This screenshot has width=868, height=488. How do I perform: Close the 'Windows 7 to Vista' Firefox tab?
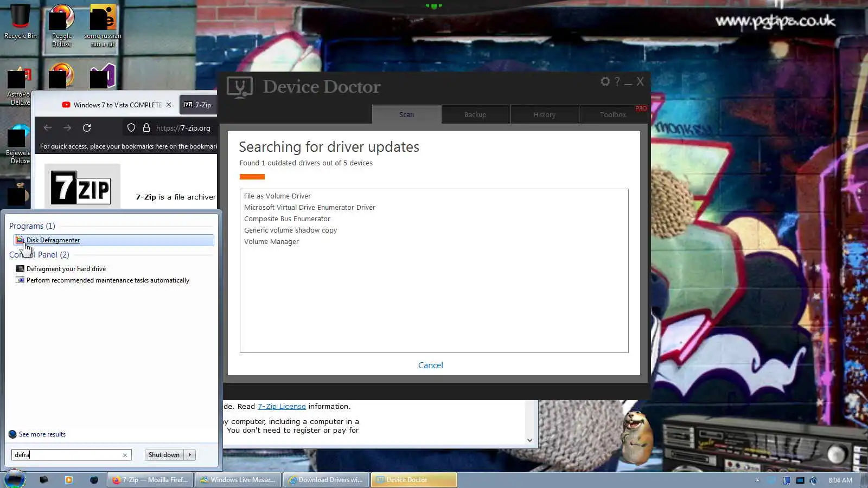pos(169,105)
